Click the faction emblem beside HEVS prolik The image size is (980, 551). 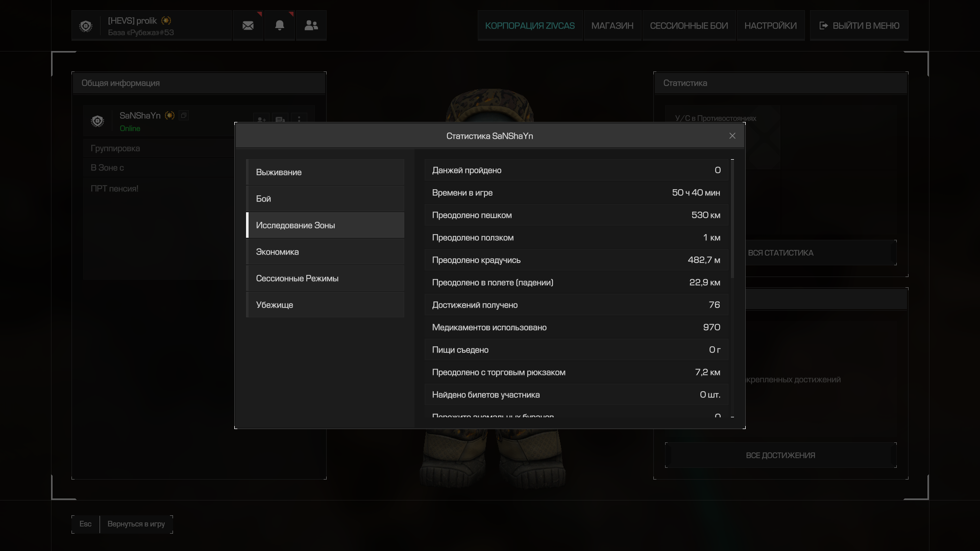pyautogui.click(x=86, y=26)
